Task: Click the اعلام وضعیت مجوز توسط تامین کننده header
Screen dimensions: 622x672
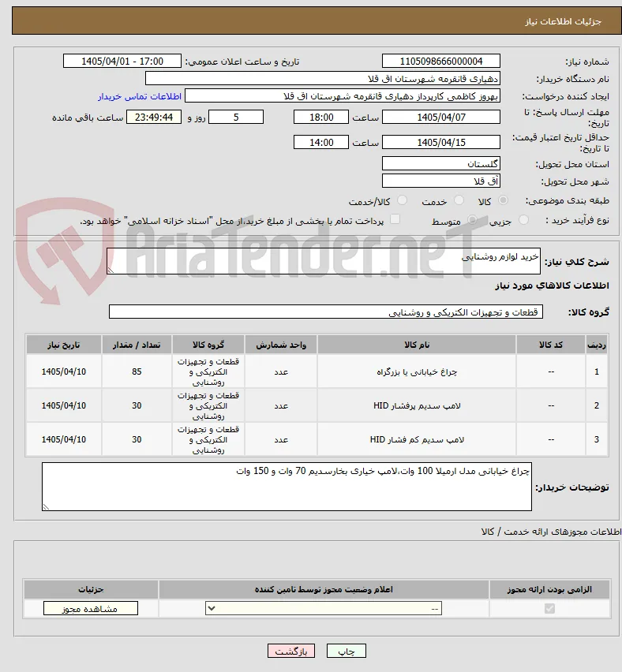Action: pos(324,590)
